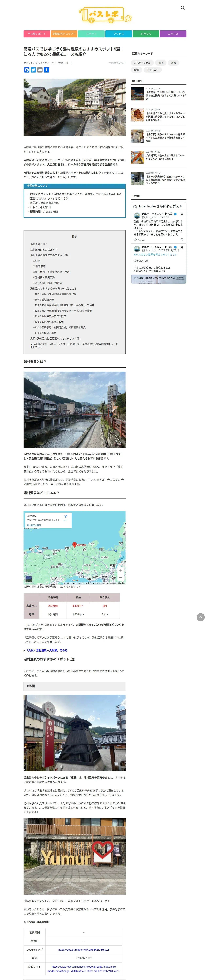Open the info icon on the 3月27日 post
This screenshot has height=980, width=210.
182,240
